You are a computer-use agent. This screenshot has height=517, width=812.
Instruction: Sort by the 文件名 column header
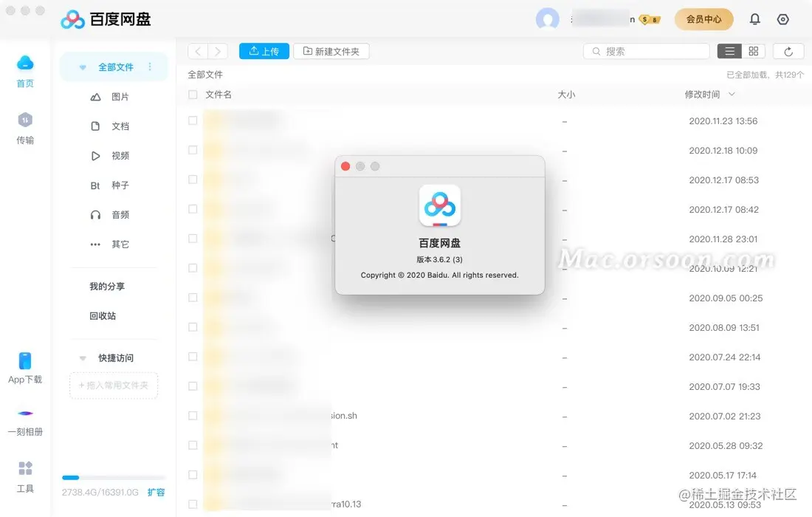click(x=219, y=95)
